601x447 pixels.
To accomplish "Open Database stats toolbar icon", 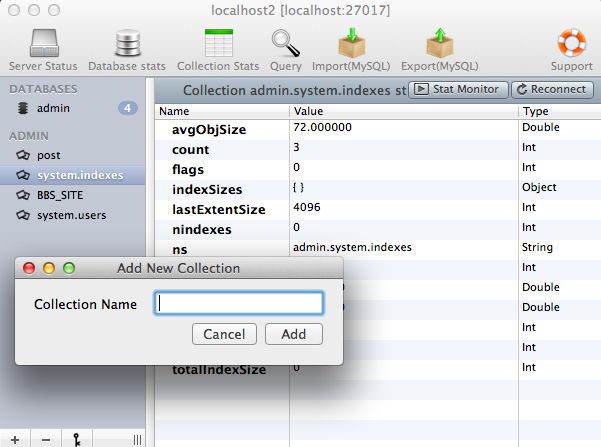I will [x=127, y=43].
